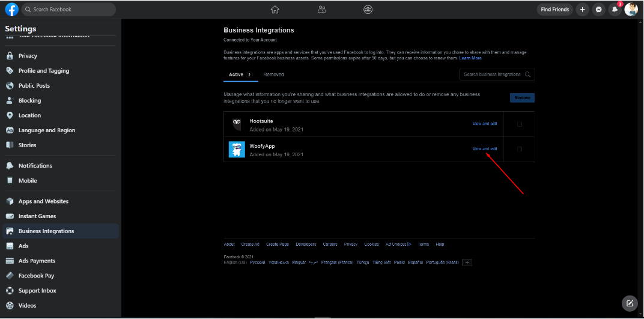Click View and edit for Hootsuite
This screenshot has width=644, height=319.
click(x=484, y=124)
